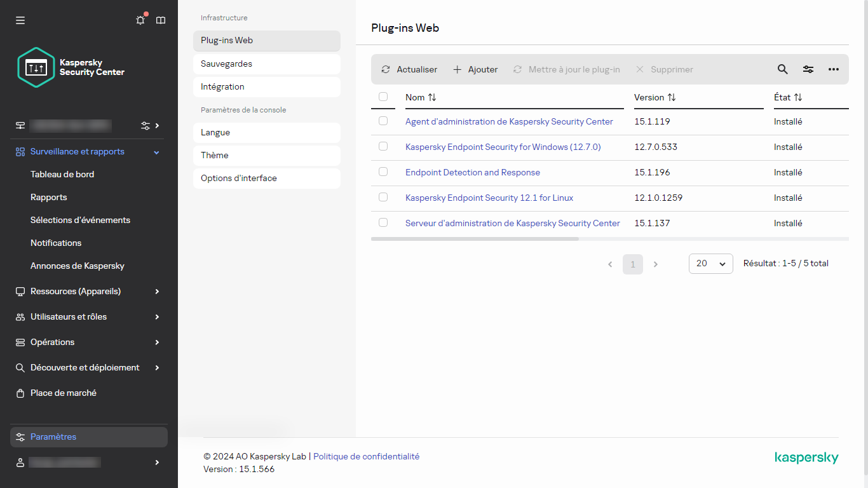868x488 pixels.
Task: Open Annonces de Kaspersky
Action: pos(78,266)
